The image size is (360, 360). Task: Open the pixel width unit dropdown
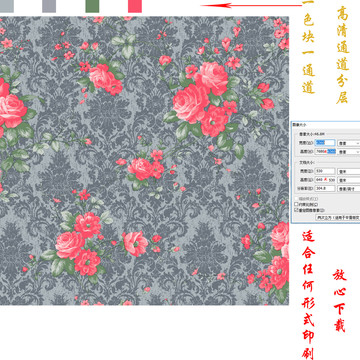tap(349, 143)
